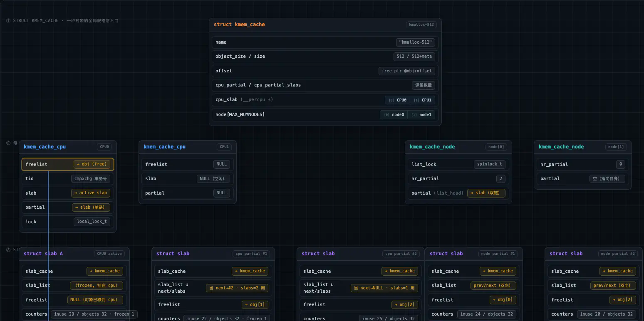Click the '→ slab (单链)' partial pointer
Viewport: 644px width, 321px height.
[x=91, y=207]
